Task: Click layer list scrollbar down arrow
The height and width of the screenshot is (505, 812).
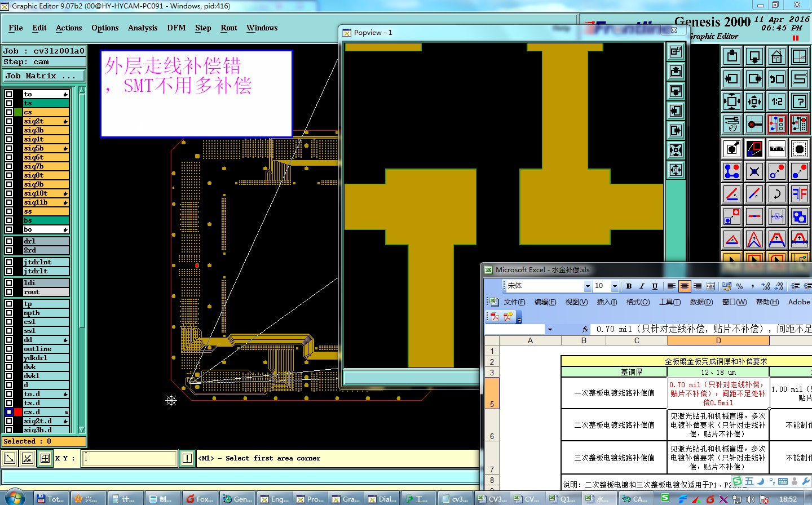Action: click(82, 429)
